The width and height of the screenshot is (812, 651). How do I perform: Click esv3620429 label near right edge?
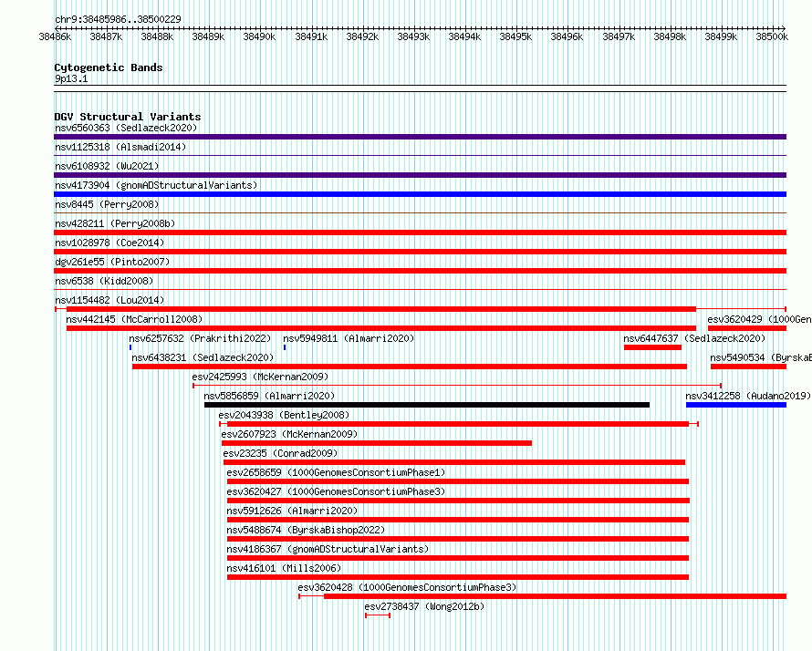(x=759, y=319)
